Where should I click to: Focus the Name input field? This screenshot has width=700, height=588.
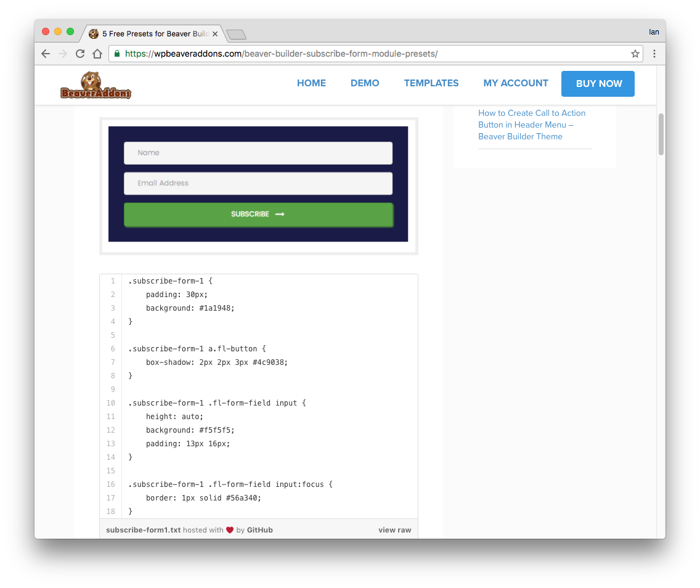click(258, 153)
